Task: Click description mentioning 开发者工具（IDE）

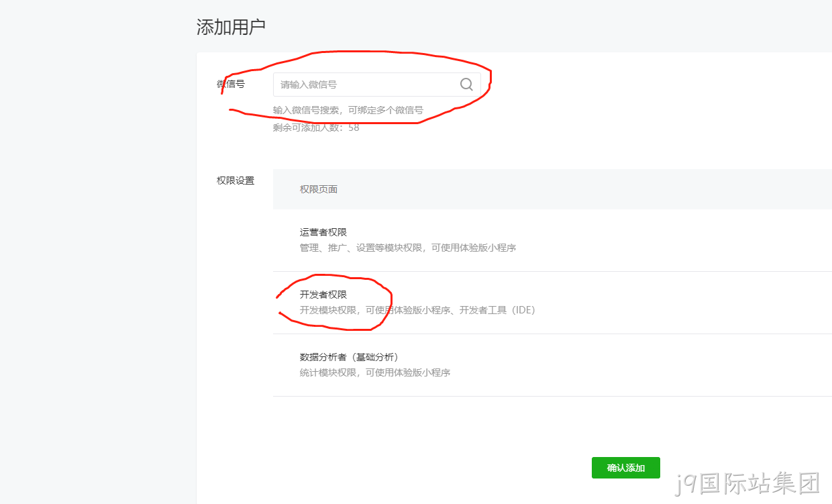Action: (417, 310)
